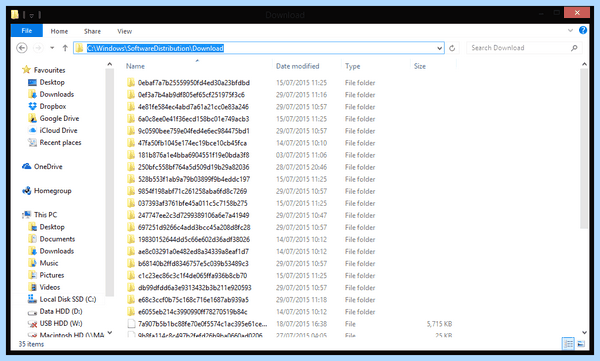Click the date 03/07/2015 11:06 cell

click(302, 155)
